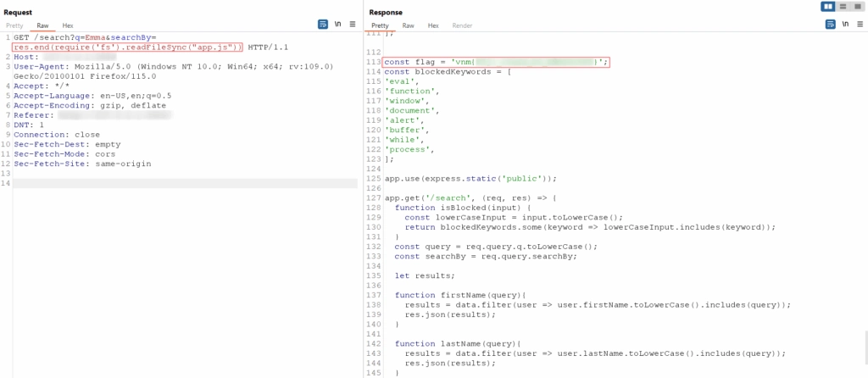
Task: Switch to combined tabbed layout view icon
Action: (857, 7)
